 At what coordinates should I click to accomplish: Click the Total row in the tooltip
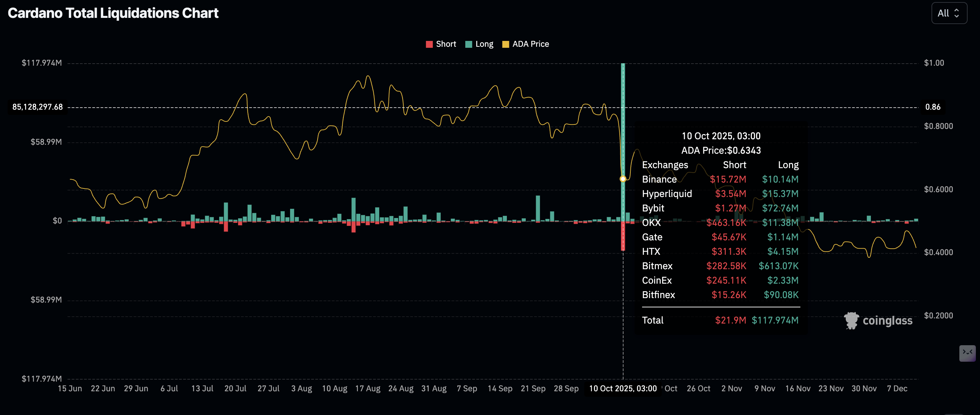pyautogui.click(x=719, y=320)
